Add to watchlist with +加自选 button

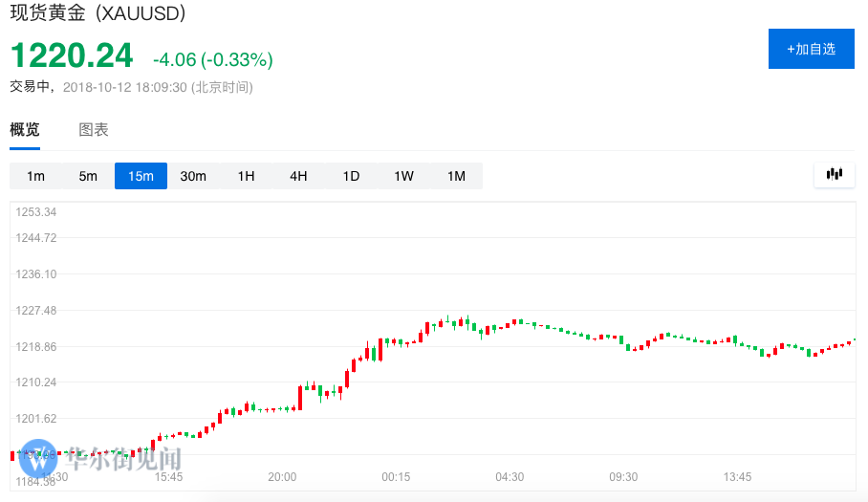tap(811, 49)
